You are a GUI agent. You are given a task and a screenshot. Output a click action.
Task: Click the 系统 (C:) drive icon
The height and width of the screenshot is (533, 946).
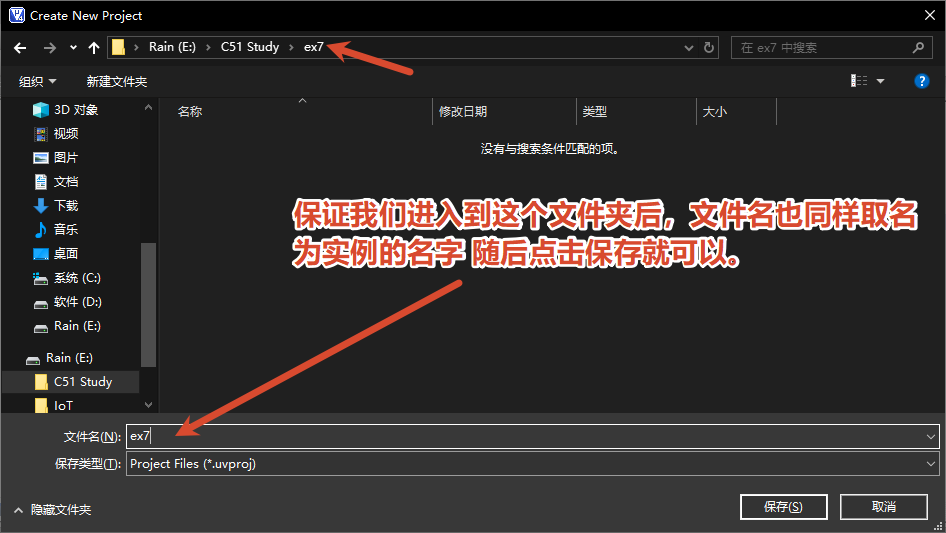tap(40, 279)
